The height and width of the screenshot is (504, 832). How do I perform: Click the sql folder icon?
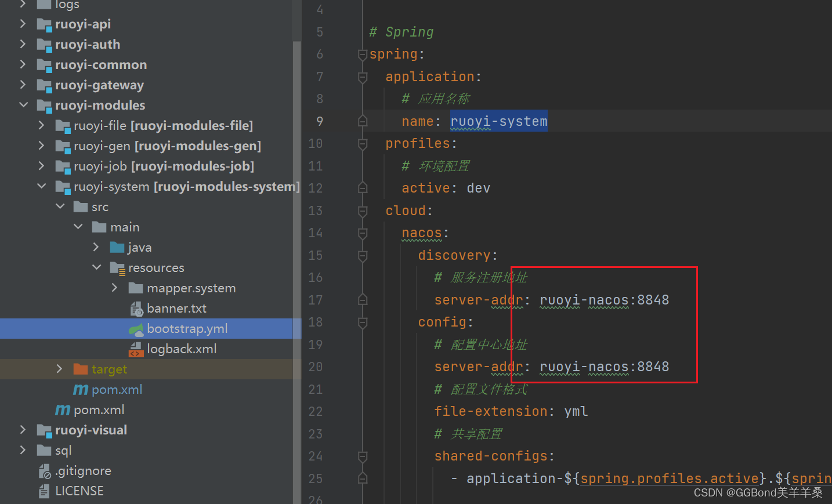[x=44, y=451]
